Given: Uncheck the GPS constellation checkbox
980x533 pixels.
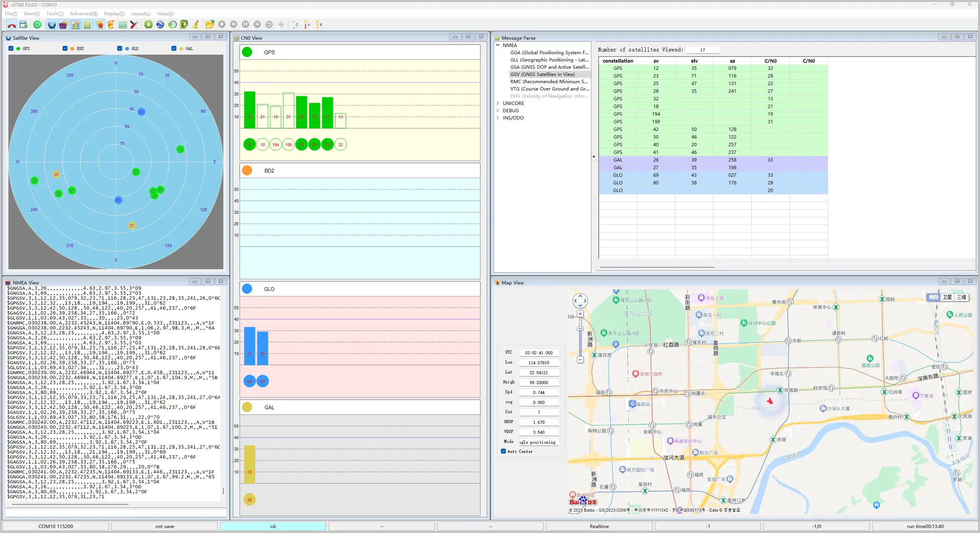Looking at the screenshot, I should (11, 48).
